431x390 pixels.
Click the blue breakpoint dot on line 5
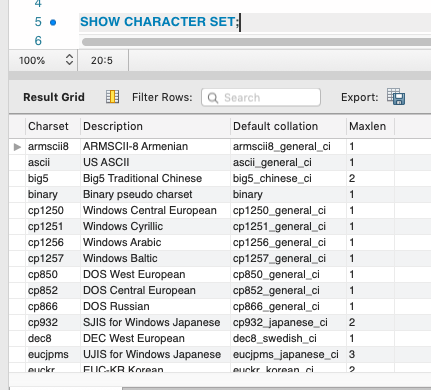click(53, 22)
